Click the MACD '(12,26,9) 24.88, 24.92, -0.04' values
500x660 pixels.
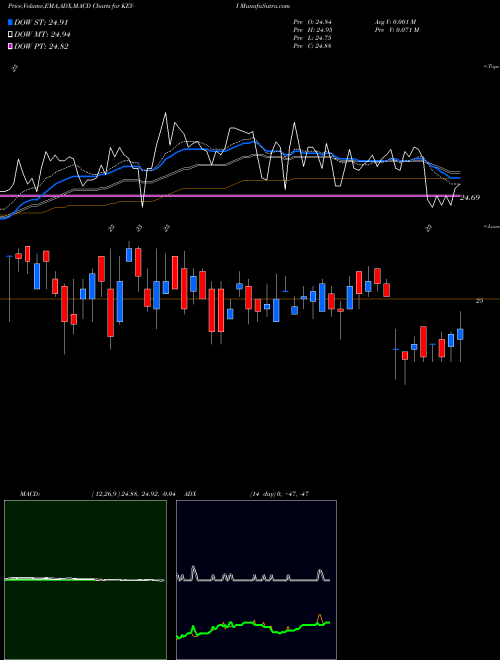coord(133,494)
